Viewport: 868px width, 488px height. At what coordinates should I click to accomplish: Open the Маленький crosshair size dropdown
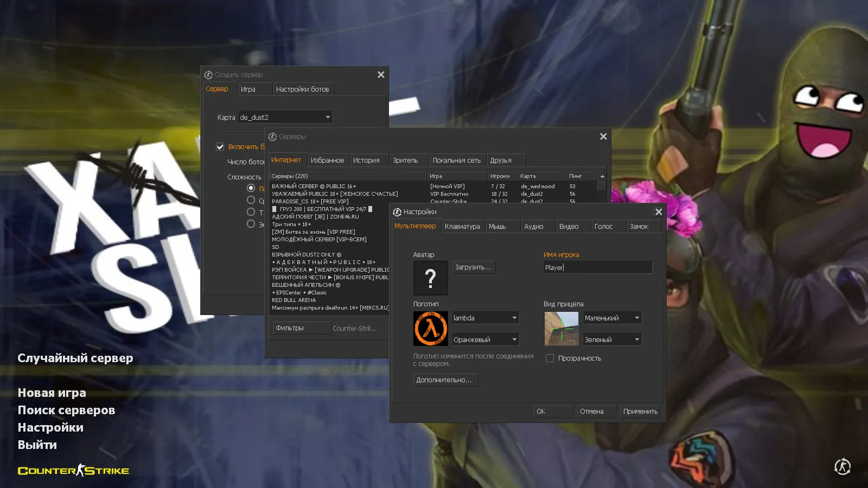click(x=636, y=318)
